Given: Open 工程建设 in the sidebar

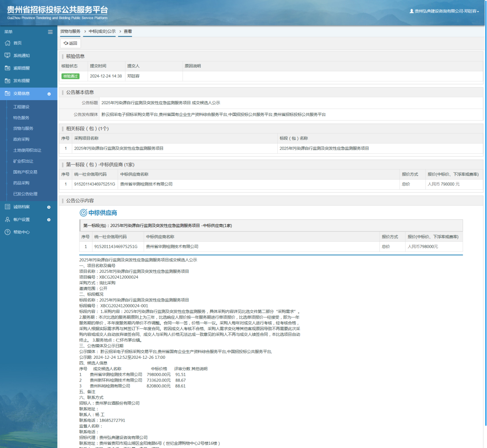Looking at the screenshot, I should 21,107.
